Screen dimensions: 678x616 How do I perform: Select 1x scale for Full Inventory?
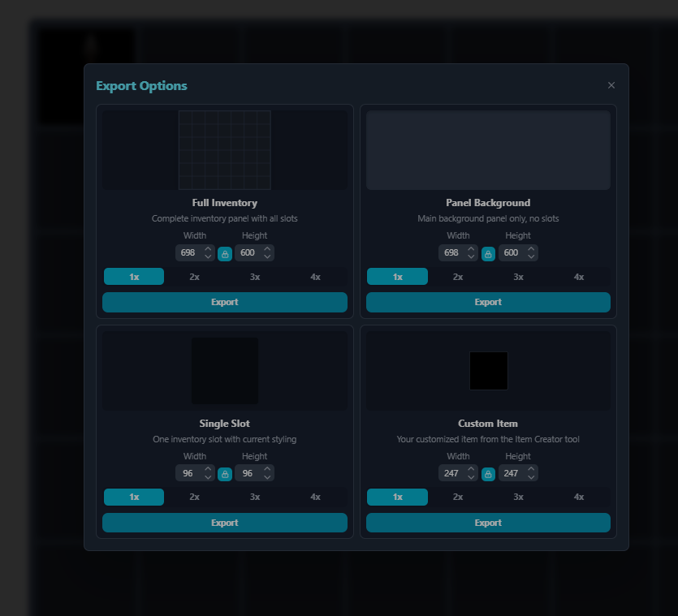coord(134,277)
